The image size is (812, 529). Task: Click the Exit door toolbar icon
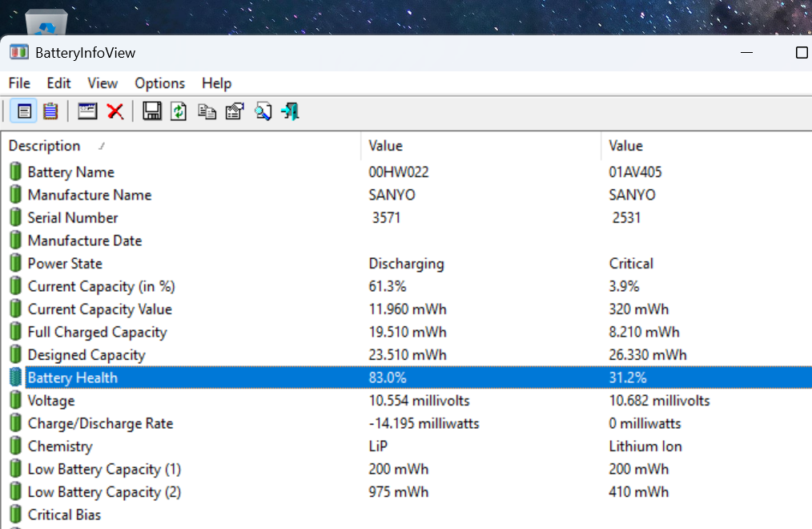(290, 111)
